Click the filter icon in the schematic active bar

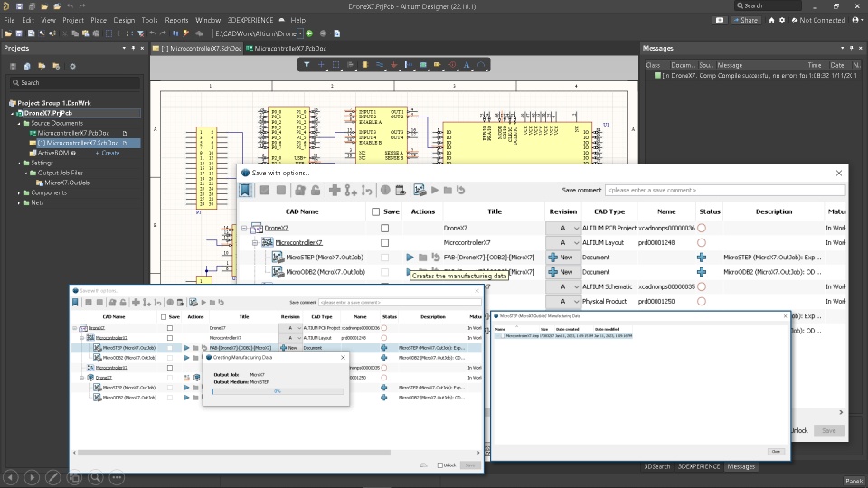(x=307, y=65)
